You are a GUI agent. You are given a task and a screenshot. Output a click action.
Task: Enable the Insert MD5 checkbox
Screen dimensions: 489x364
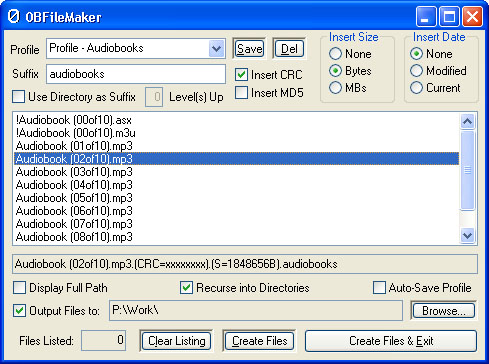(241, 93)
